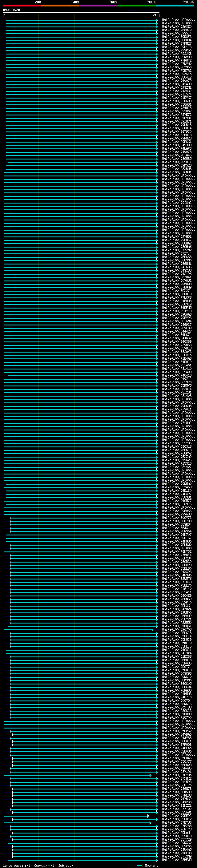Select UniRef100_Q4D1S0 label

coord(176,491)
